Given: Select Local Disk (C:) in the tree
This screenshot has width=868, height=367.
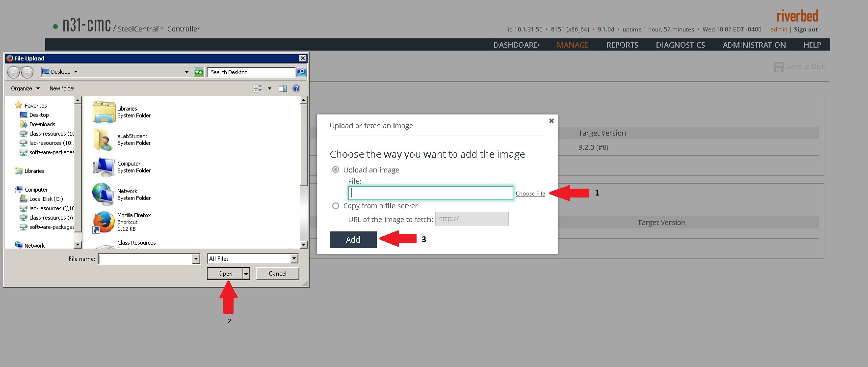Looking at the screenshot, I should pyautogui.click(x=46, y=199).
